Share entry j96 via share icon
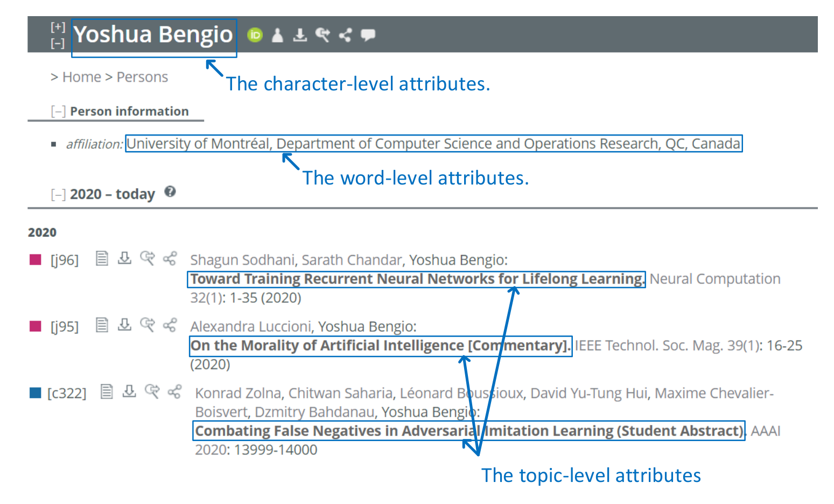Screen dimensions: 834x504 point(170,258)
